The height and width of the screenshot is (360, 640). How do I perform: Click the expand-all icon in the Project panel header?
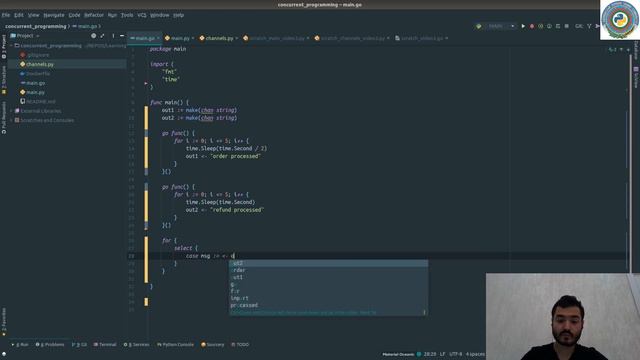pyautogui.click(x=102, y=36)
